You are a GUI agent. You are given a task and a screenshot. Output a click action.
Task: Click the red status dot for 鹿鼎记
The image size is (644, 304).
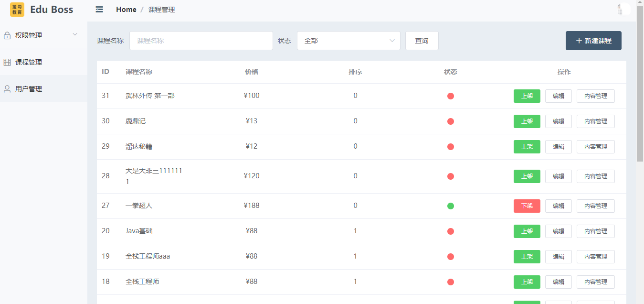(x=451, y=121)
